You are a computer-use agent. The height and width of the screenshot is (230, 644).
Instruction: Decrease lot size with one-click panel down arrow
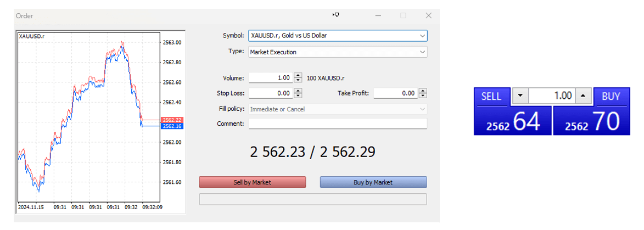coord(520,97)
